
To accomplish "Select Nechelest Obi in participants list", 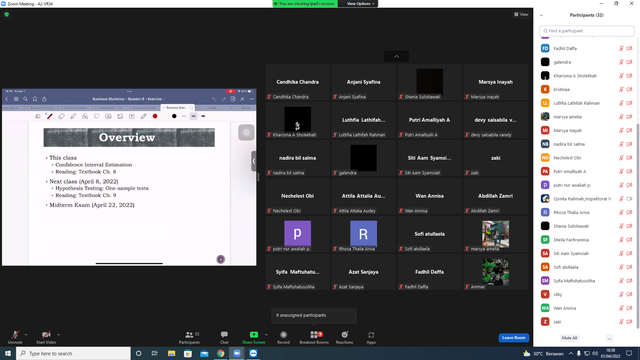I will tap(586, 158).
